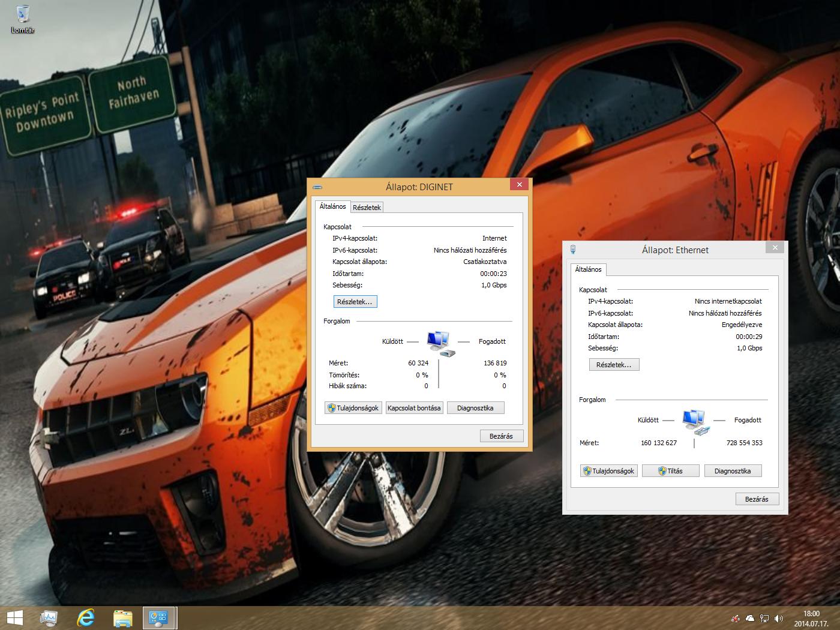Open File Explorer from the taskbar
Image resolution: width=840 pixels, height=630 pixels.
coord(122,617)
